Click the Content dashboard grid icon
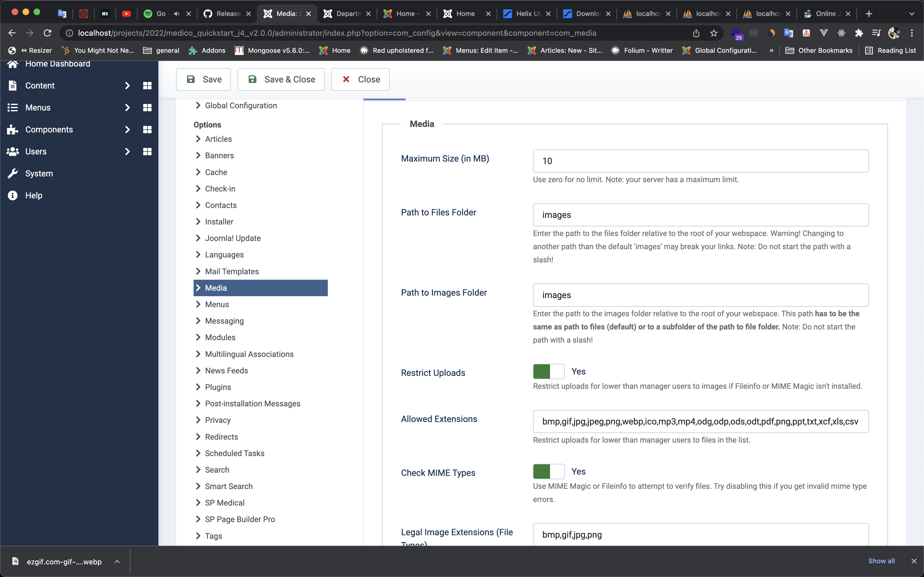Image resolution: width=924 pixels, height=577 pixels. coord(147,85)
